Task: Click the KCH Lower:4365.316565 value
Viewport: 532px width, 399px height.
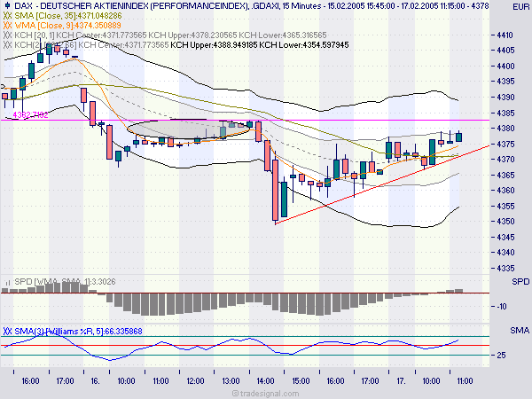Action: (x=283, y=35)
